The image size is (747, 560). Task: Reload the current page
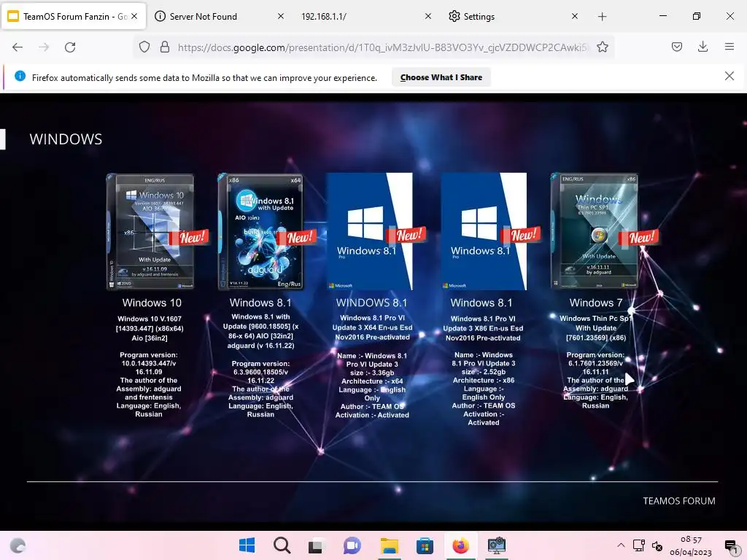coord(70,47)
